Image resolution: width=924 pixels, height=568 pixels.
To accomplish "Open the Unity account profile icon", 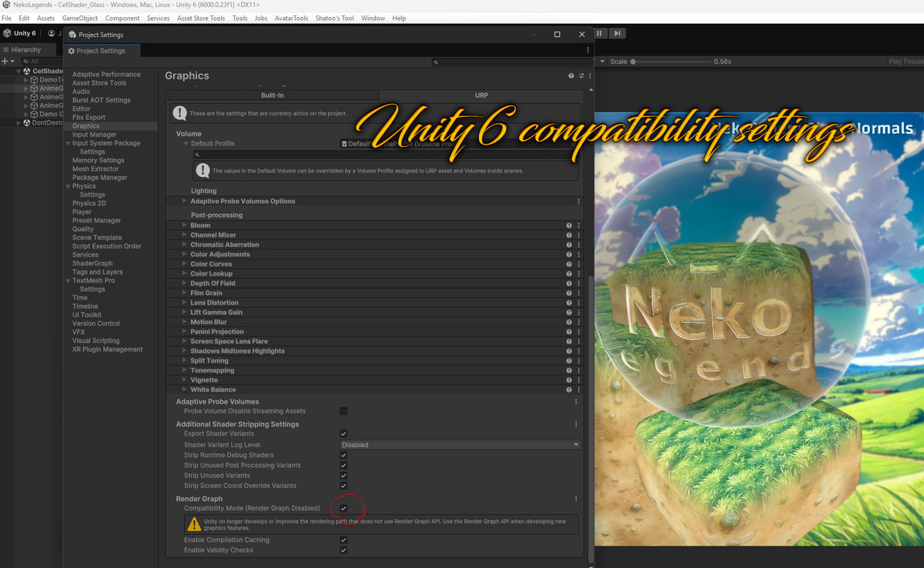I will pyautogui.click(x=52, y=34).
